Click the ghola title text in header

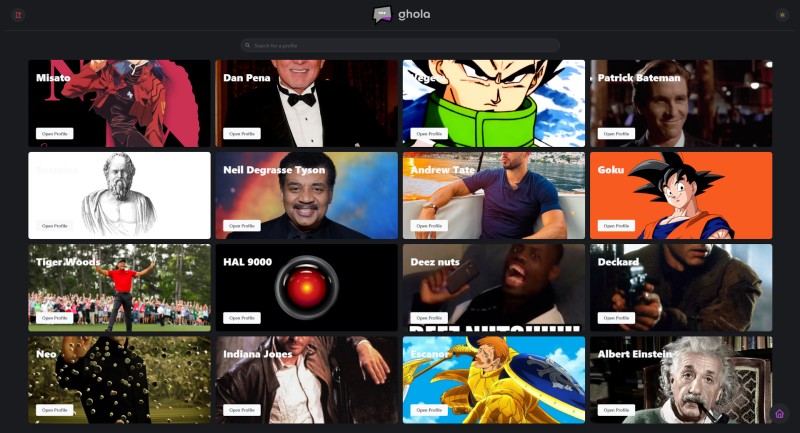point(414,14)
